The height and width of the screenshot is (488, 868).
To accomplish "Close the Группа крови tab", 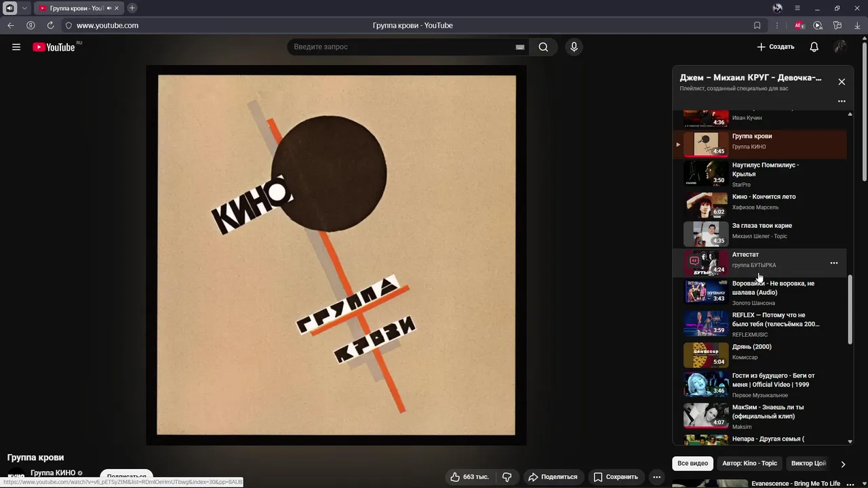I will coord(117,8).
